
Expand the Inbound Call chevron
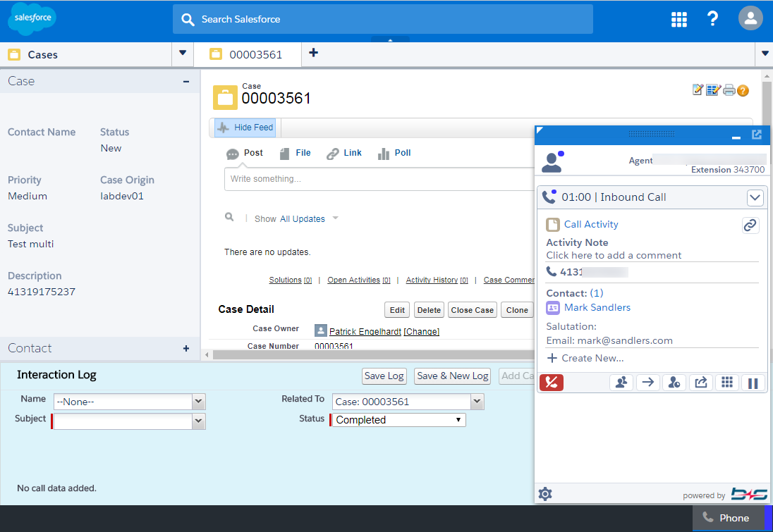coord(755,198)
